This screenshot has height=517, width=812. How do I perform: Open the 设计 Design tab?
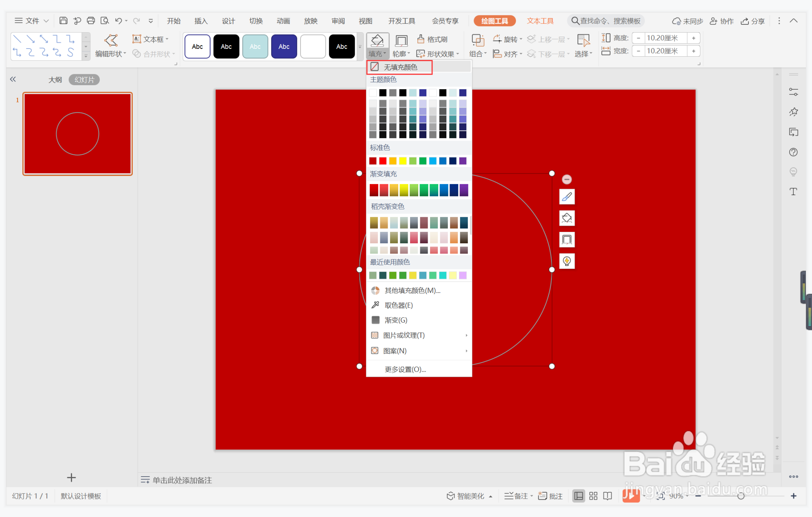[228, 21]
